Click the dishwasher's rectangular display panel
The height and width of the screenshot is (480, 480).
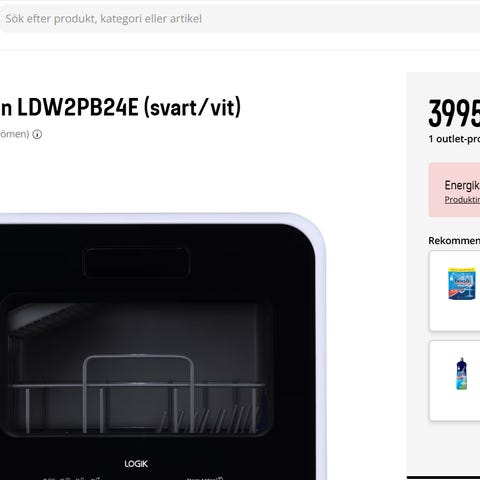136,262
